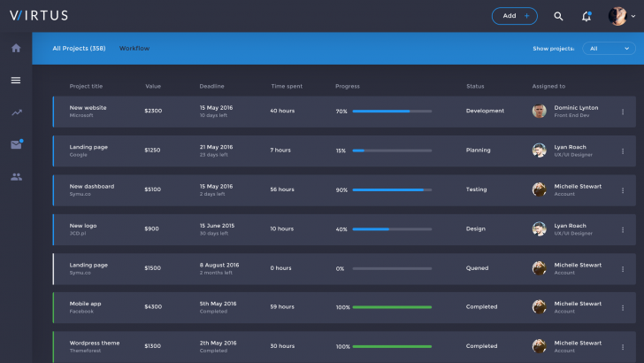The image size is (644, 363).
Task: Sort by Deadline column header
Action: [211, 87]
